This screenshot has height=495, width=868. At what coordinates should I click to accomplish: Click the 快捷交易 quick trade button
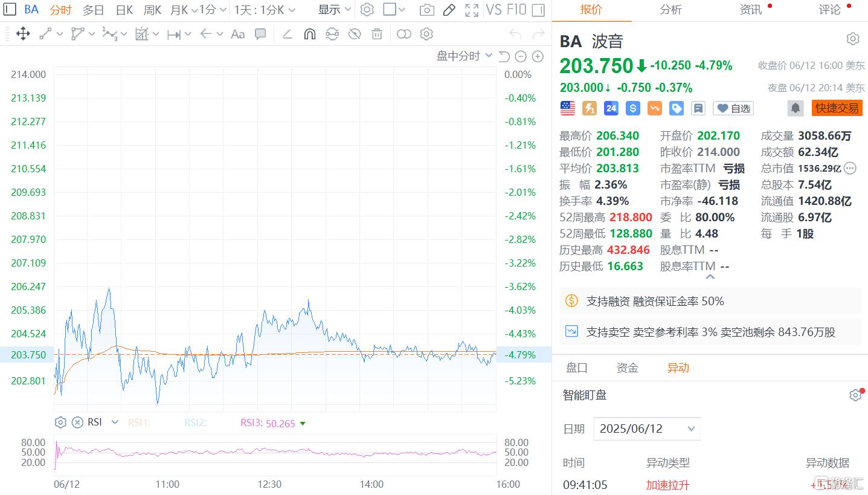(x=837, y=108)
